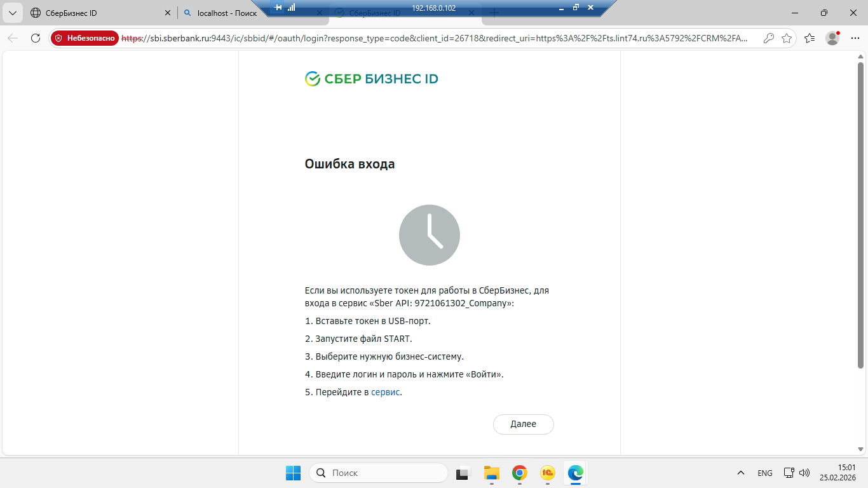Go back to the previous page
This screenshot has width=868, height=488.
13,38
